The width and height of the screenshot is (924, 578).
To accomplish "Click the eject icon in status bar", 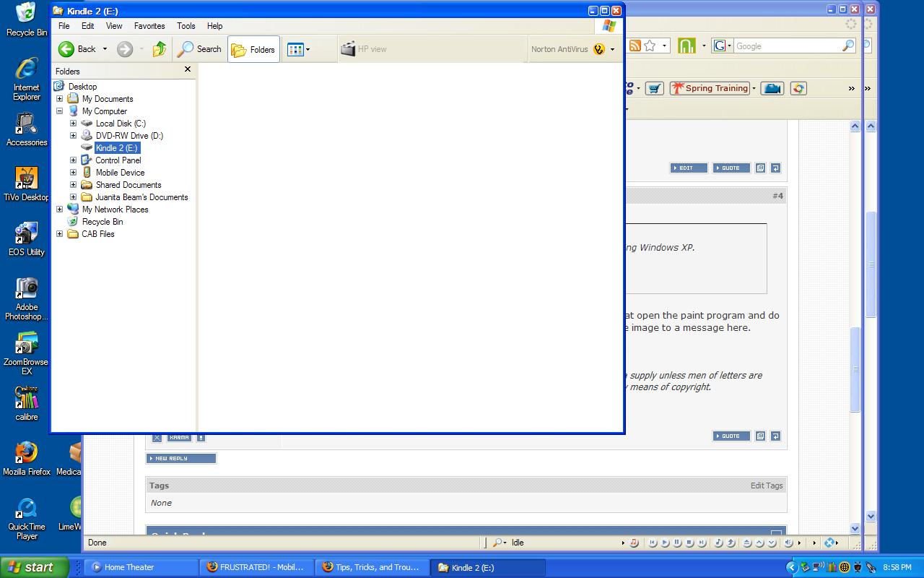I will coord(747,543).
